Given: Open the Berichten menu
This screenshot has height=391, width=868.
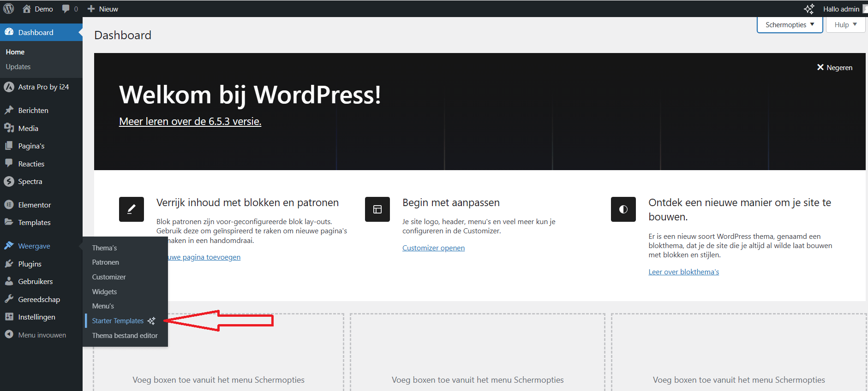Looking at the screenshot, I should (x=41, y=110).
